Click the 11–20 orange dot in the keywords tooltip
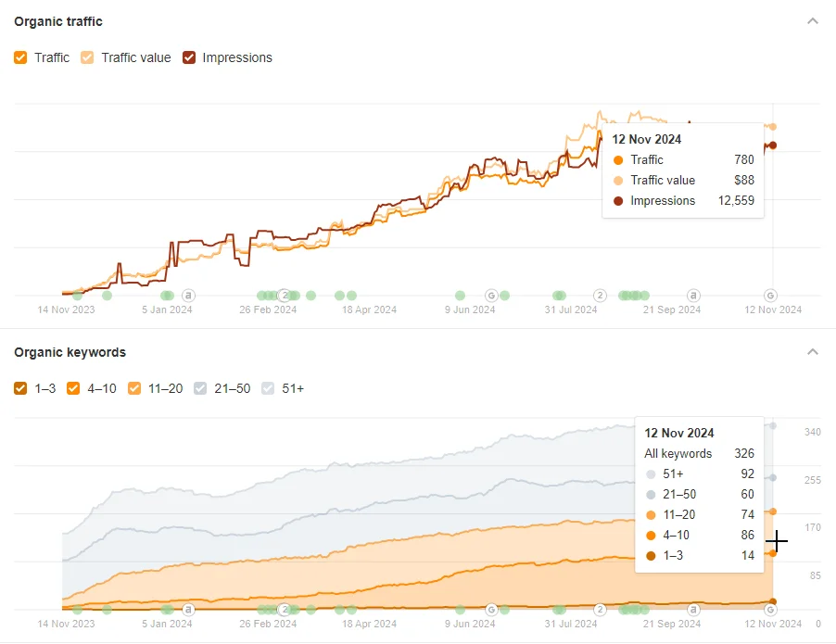 click(x=651, y=515)
